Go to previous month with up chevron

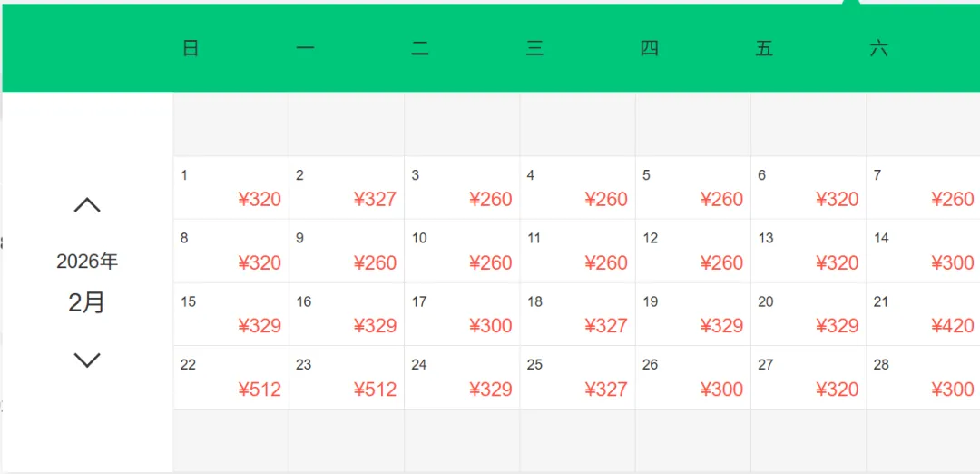point(87,205)
